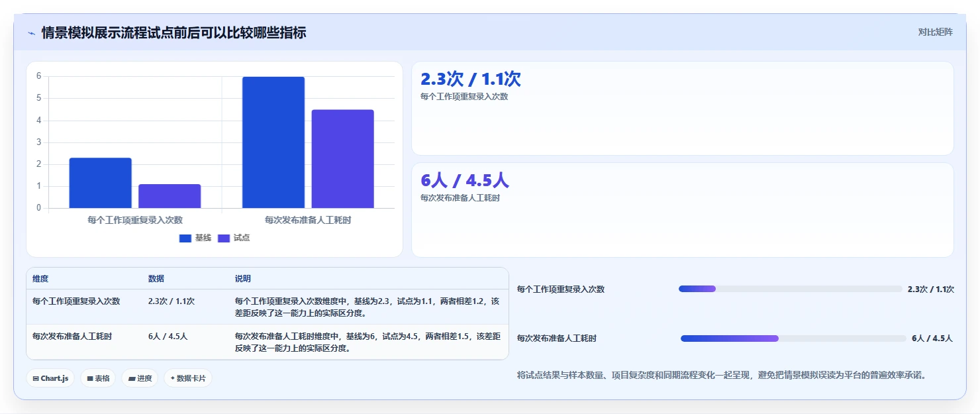Viewport: 980px width, 414px height.
Task: Click the 试点 bar for 每次发布准备人工耗时
Action: point(343,159)
